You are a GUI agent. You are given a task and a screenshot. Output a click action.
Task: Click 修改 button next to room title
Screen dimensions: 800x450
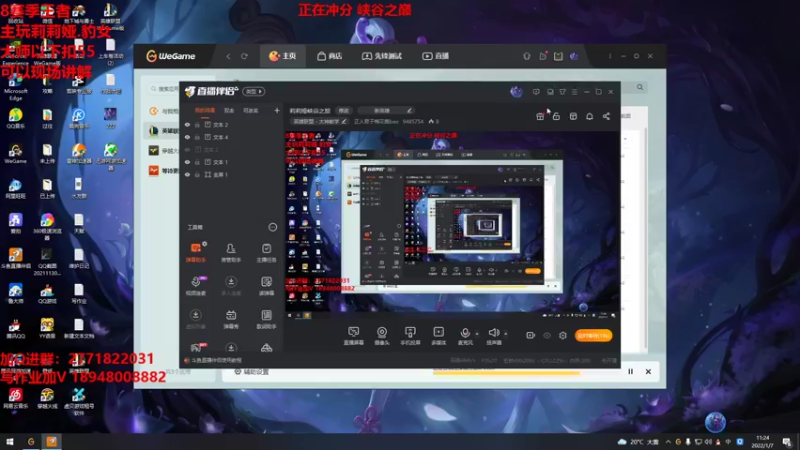[x=344, y=110]
